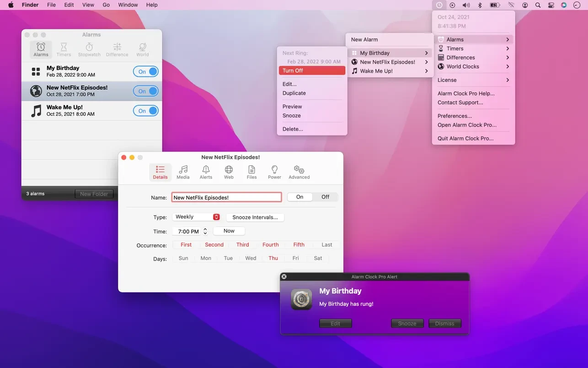Screen dimensions: 588x368
Task: Set the alarm state to Off
Action: [325, 197]
